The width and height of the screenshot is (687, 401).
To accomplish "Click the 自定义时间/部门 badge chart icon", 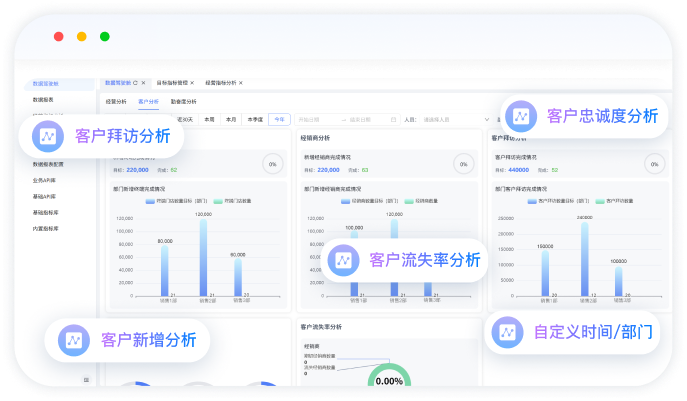I will pyautogui.click(x=506, y=332).
